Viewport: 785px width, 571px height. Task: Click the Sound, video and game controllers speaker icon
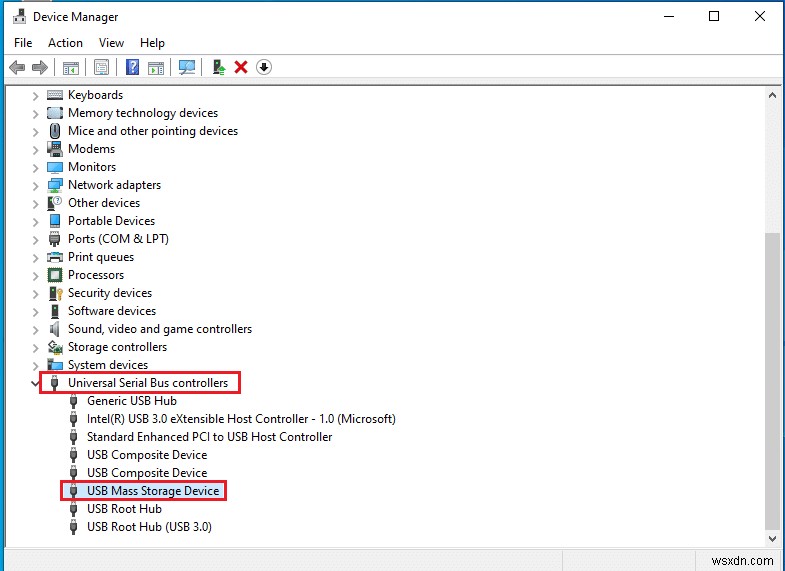point(55,329)
